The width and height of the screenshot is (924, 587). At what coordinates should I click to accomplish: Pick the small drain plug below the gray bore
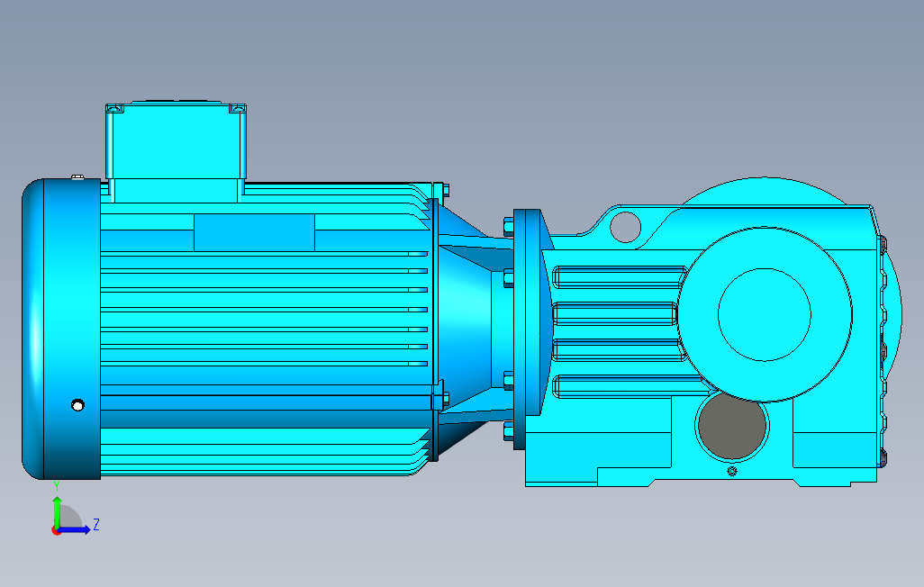tap(732, 471)
